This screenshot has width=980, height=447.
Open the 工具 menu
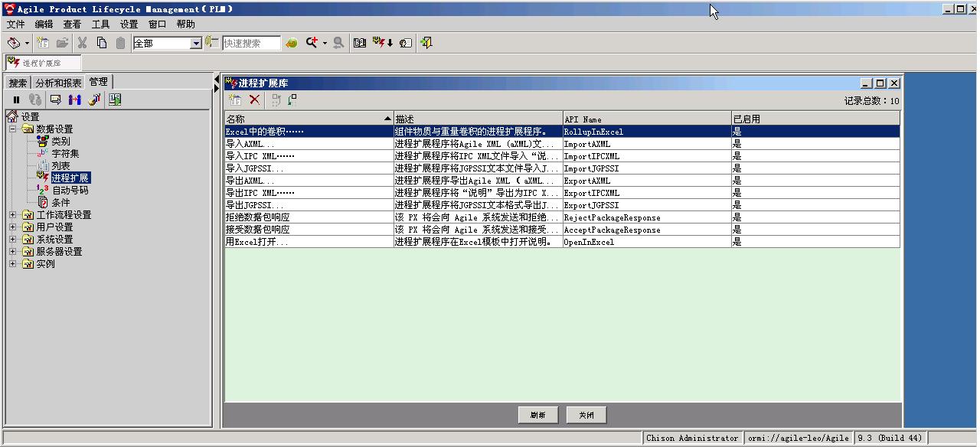[x=100, y=24]
